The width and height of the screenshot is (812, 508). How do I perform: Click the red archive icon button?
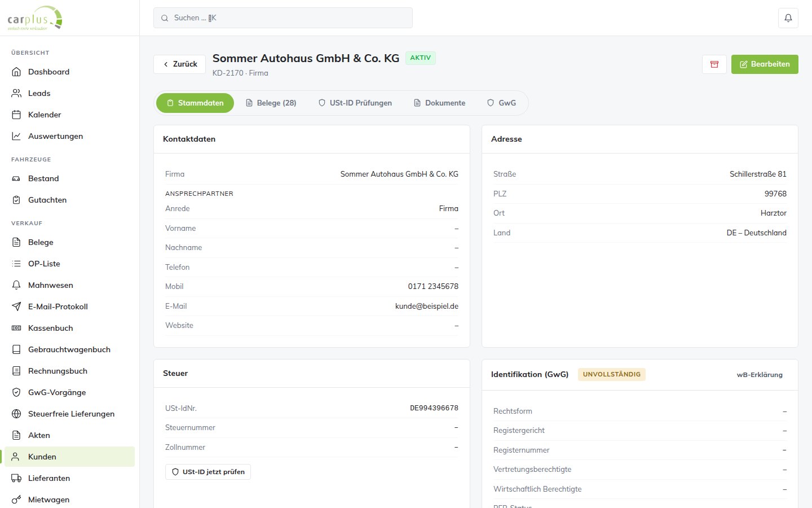714,64
